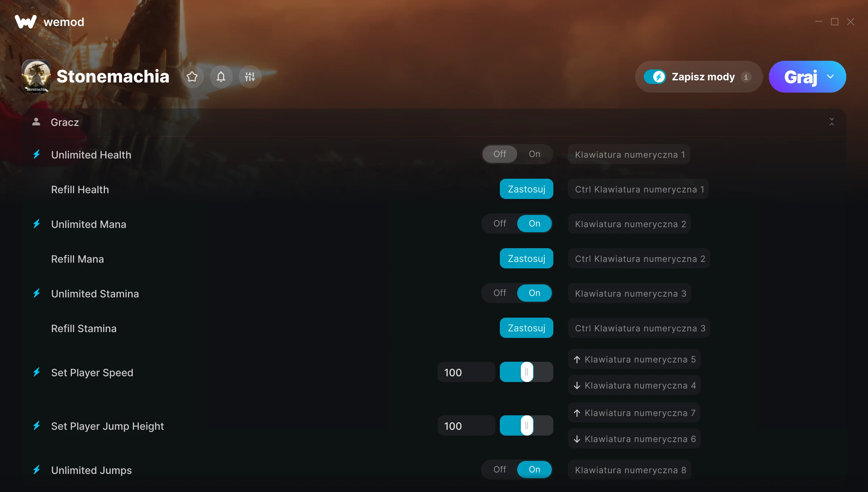Favorite Stonemachia with the star icon
Image resolution: width=868 pixels, height=492 pixels.
pyautogui.click(x=192, y=77)
